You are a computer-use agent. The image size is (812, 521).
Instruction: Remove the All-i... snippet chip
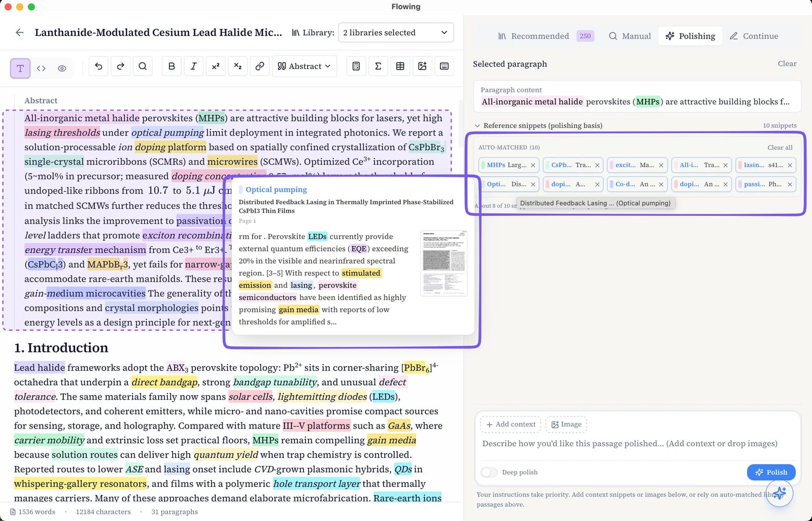(x=726, y=165)
